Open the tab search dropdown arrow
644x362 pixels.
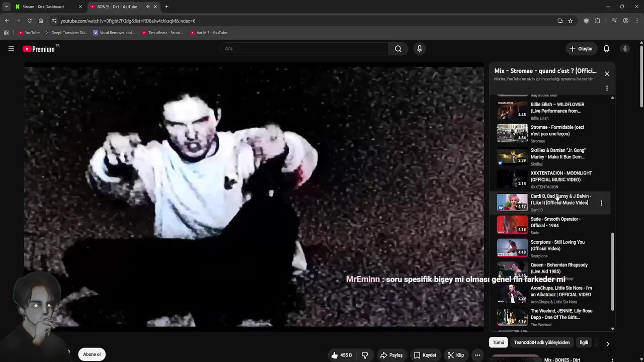pos(6,7)
